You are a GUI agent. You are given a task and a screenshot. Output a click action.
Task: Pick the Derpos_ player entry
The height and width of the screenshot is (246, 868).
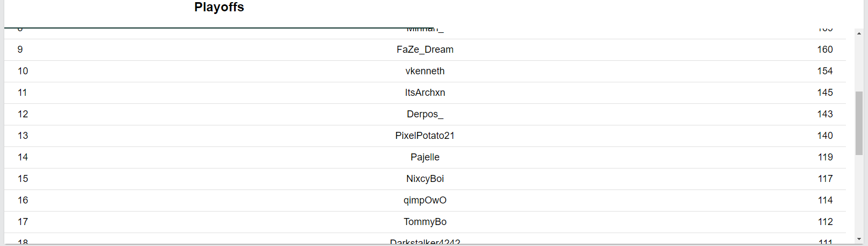coord(425,114)
